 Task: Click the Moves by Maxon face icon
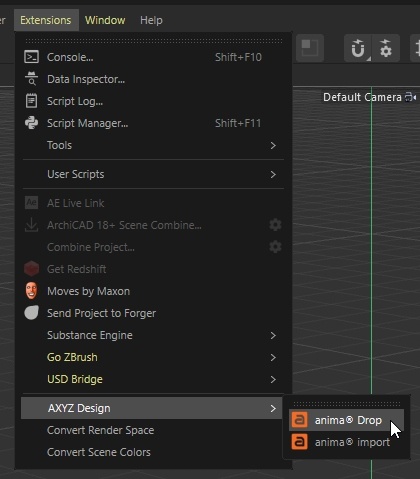pyautogui.click(x=31, y=291)
